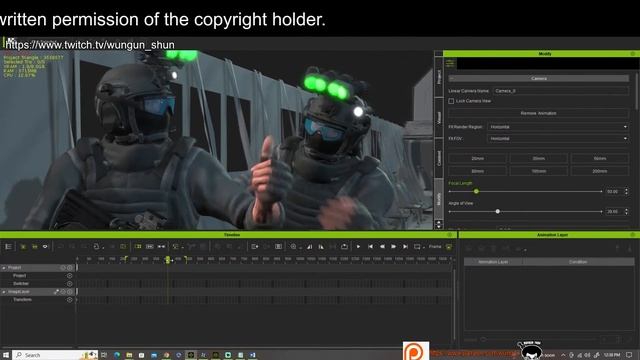Screen dimensions: 640x360
Task: Click the Angle of View slider handle
Action: tap(498, 211)
